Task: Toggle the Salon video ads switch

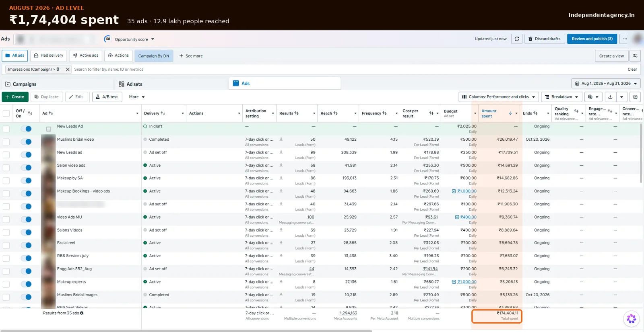Action: point(26,168)
